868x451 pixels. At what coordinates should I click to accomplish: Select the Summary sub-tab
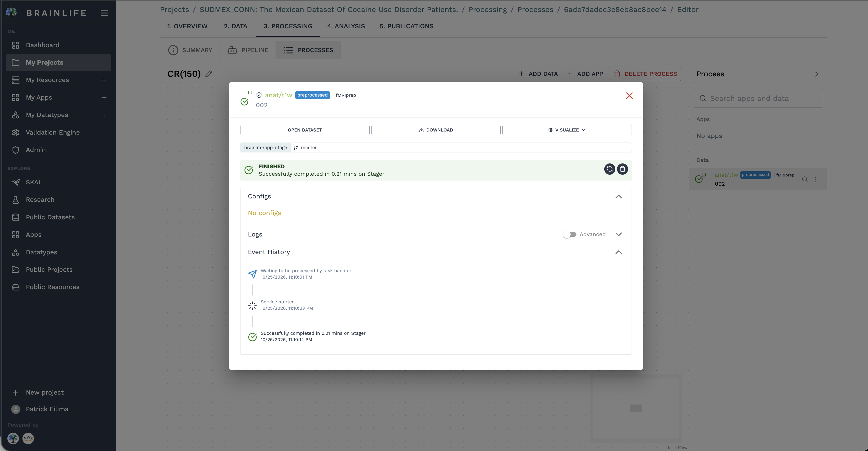190,50
